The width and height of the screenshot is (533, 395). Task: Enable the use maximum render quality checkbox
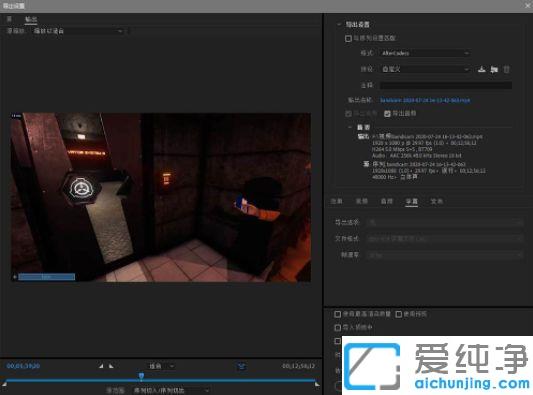338,314
